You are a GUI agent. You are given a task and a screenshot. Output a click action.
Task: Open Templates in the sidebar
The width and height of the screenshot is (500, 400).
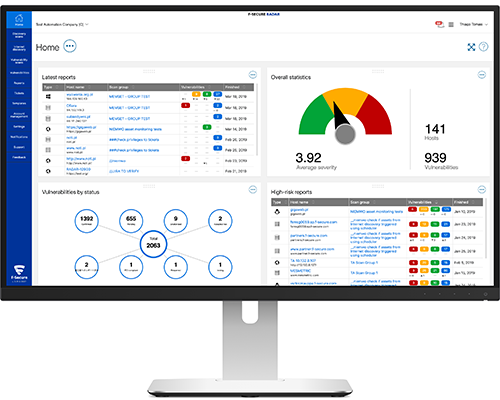click(19, 103)
